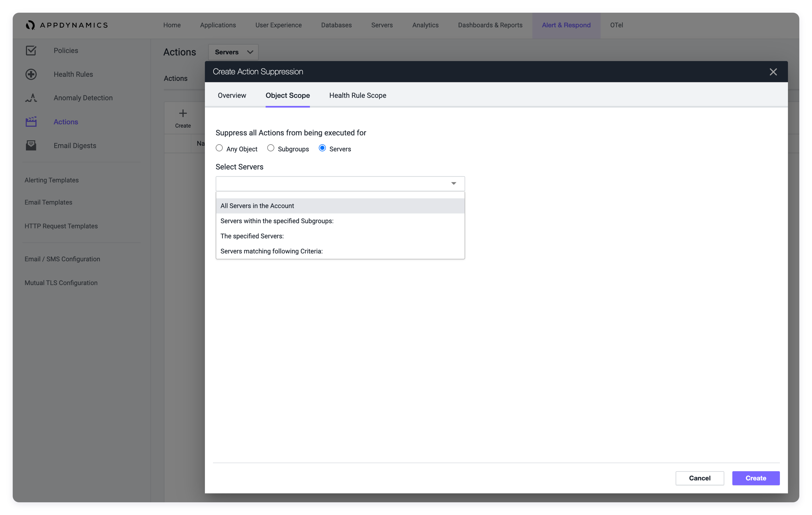Switch to the Health Rule Scope tab
The height and width of the screenshot is (515, 812).
coord(357,96)
